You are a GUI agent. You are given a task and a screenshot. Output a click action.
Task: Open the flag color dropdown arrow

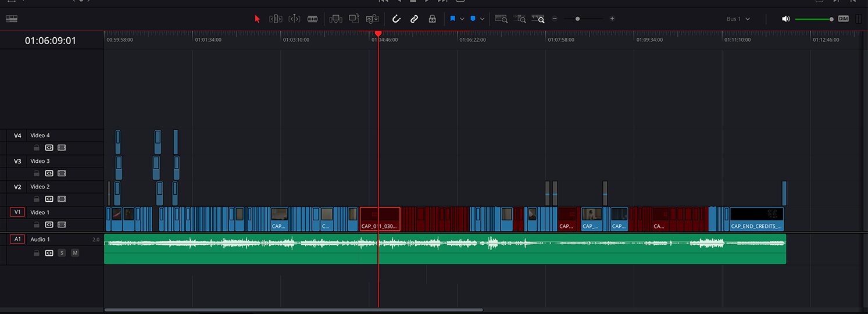point(462,19)
